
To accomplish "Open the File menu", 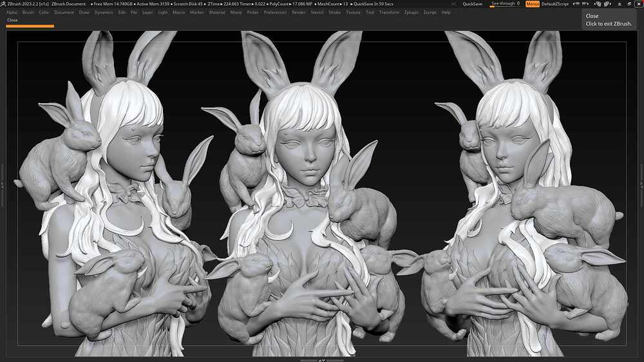I will point(134,12).
